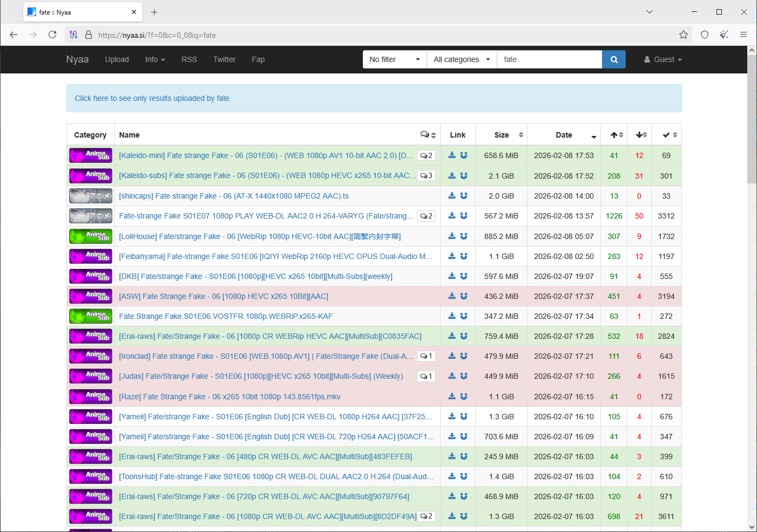Reload the page in the browser

pyautogui.click(x=52, y=35)
